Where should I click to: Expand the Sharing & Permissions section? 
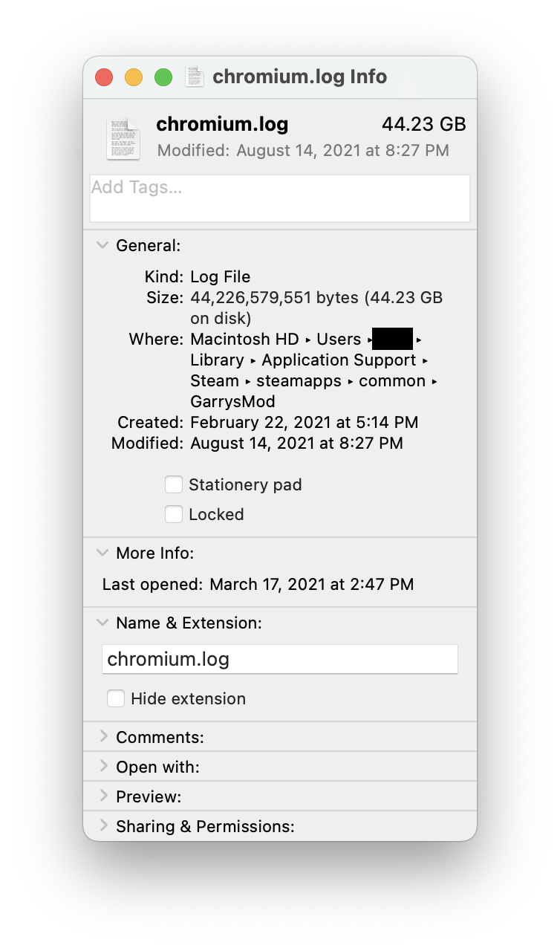pos(103,825)
